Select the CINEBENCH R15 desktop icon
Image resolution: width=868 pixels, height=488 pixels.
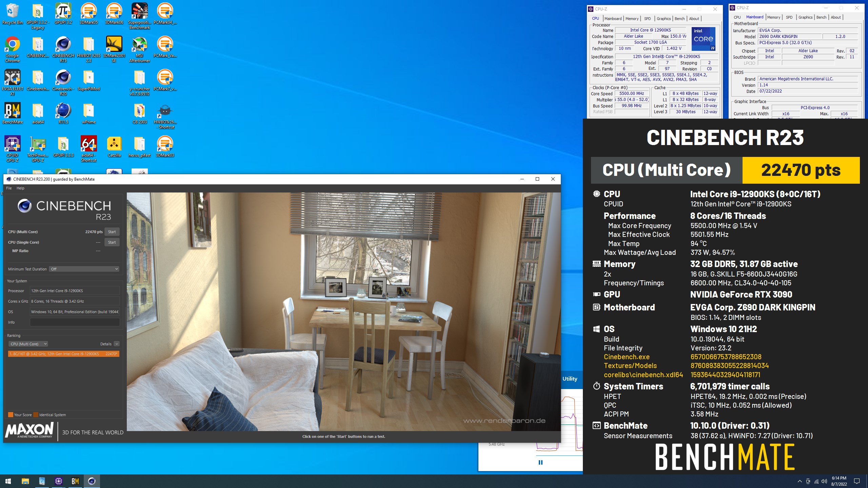[x=63, y=49]
